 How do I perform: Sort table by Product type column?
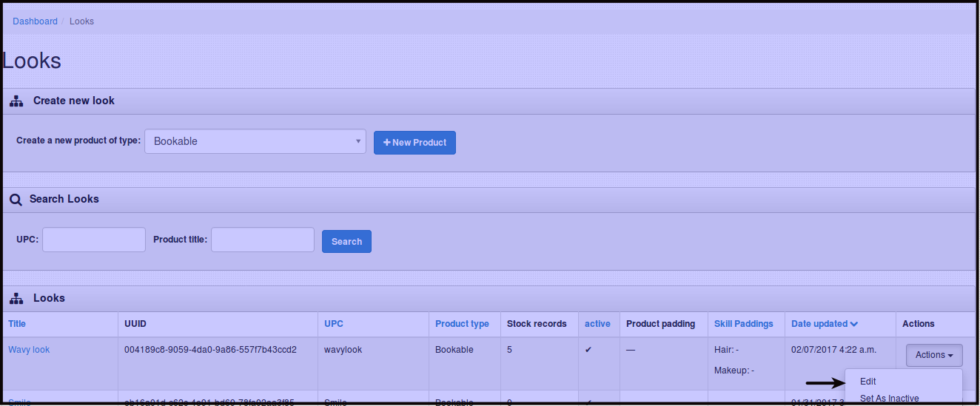462,324
